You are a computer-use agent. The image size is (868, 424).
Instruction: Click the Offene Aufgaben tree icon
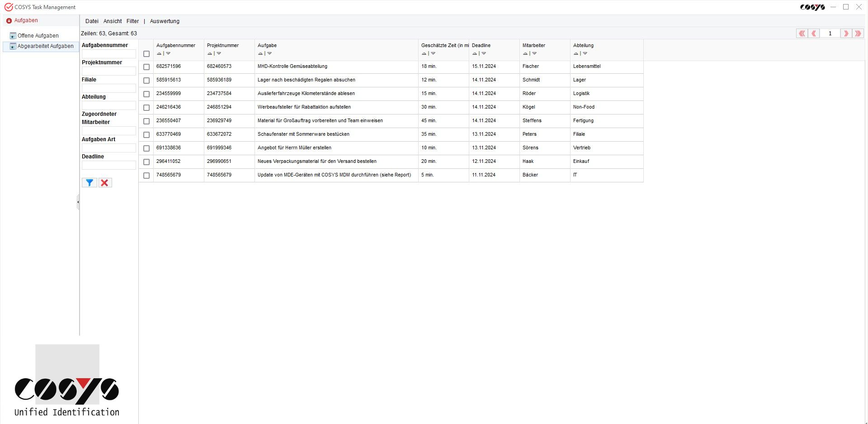click(13, 36)
